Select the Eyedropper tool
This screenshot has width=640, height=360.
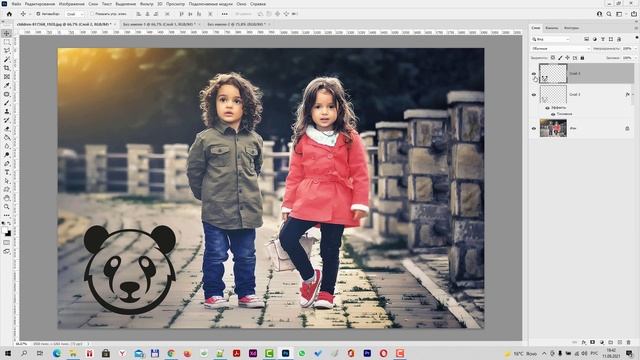(7, 85)
